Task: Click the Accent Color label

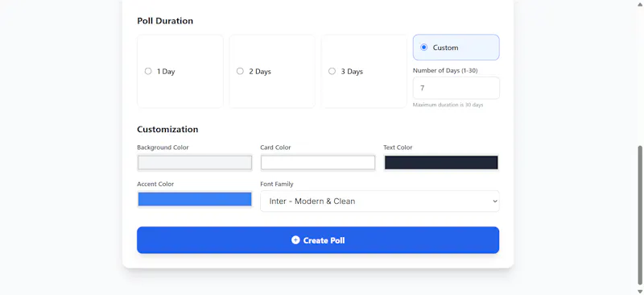Action: [x=155, y=184]
